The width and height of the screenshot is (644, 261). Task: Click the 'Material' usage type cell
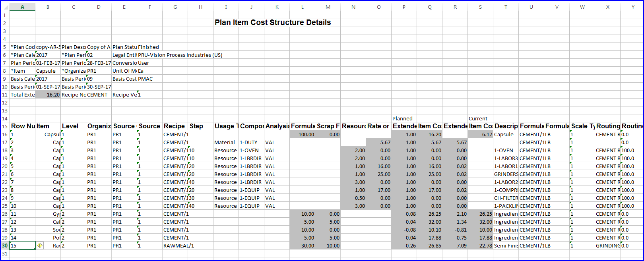(226, 142)
